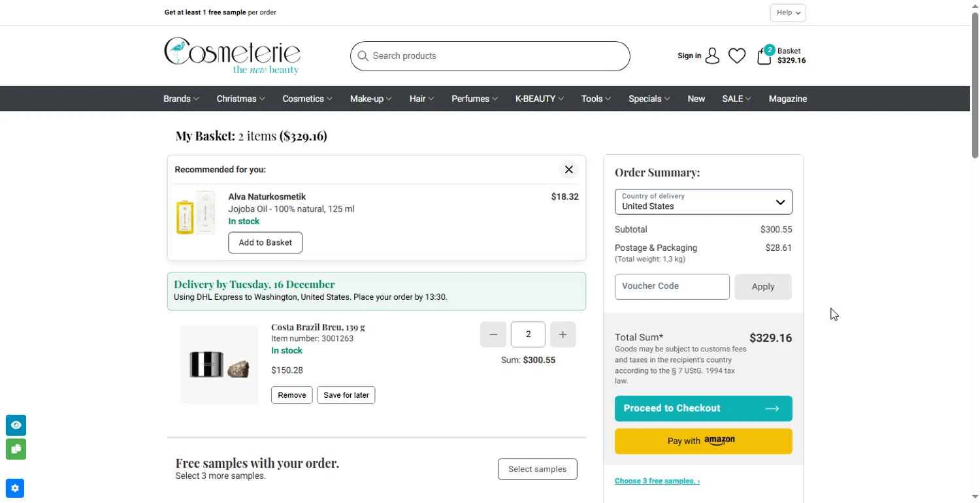Save Costa Brazil Breu for later

pos(346,395)
